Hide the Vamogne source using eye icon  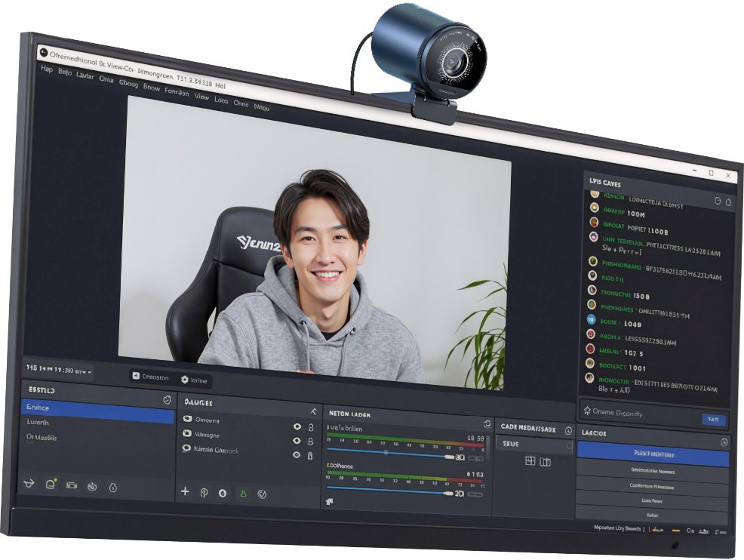click(x=297, y=441)
